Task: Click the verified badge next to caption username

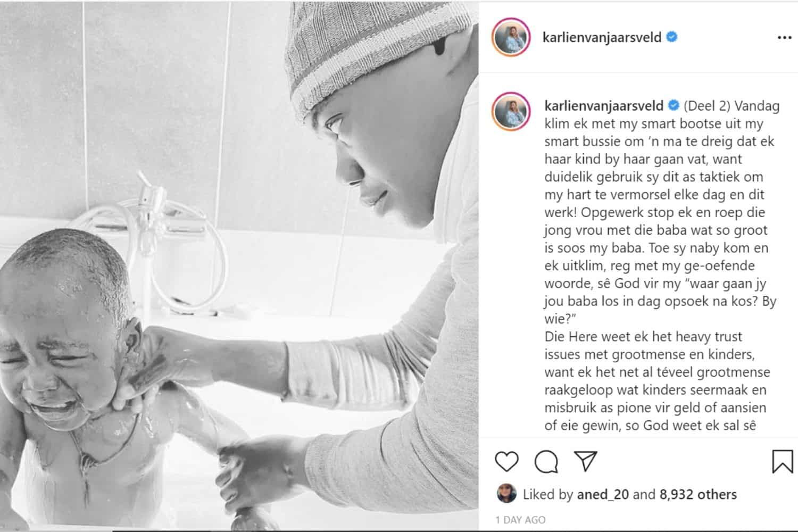Action: coord(674,105)
